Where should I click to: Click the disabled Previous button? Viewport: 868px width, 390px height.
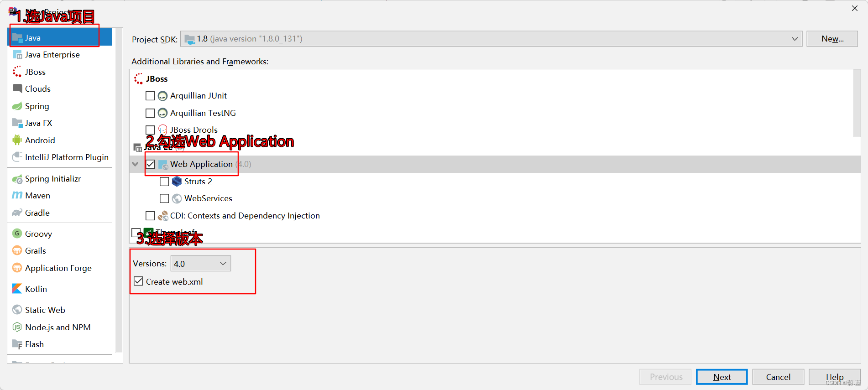[x=666, y=377]
